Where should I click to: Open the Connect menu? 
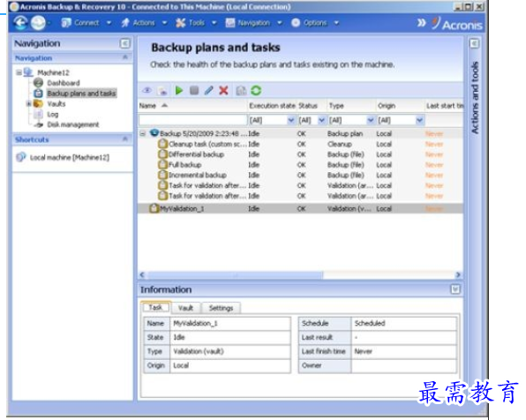pyautogui.click(x=86, y=23)
